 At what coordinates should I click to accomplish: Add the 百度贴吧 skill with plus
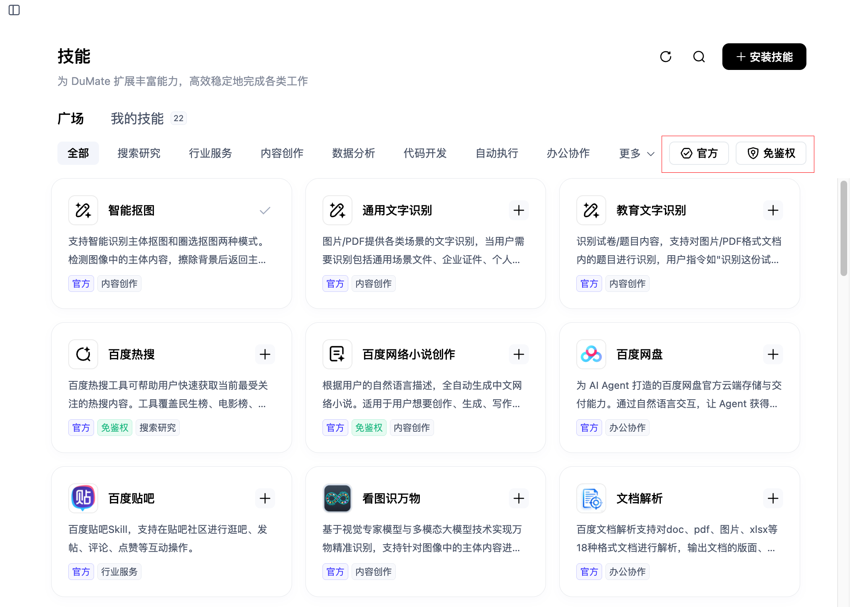pyautogui.click(x=265, y=498)
